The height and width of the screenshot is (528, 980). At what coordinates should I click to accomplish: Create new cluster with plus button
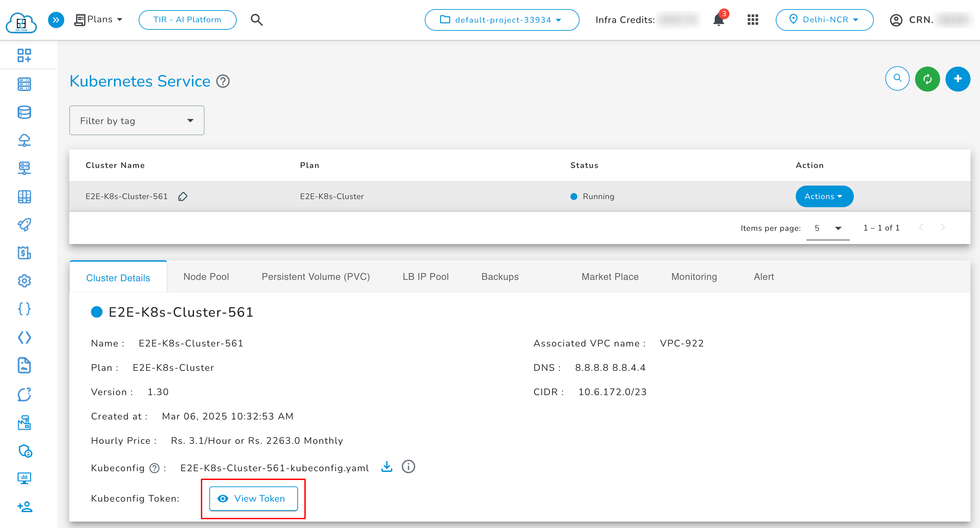[958, 79]
